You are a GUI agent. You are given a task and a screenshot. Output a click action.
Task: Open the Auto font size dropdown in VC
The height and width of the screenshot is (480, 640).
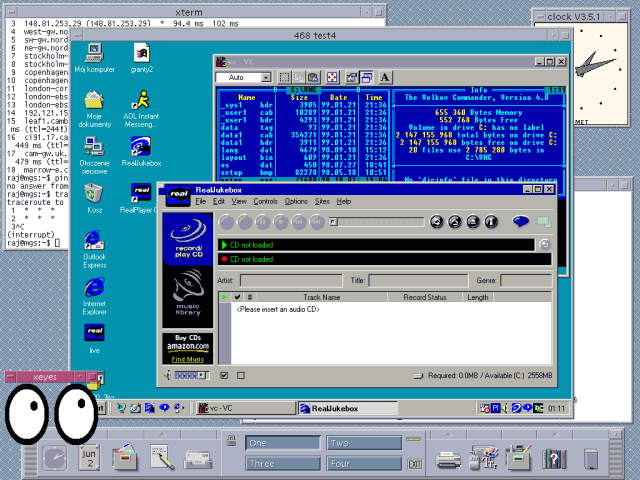click(266, 77)
